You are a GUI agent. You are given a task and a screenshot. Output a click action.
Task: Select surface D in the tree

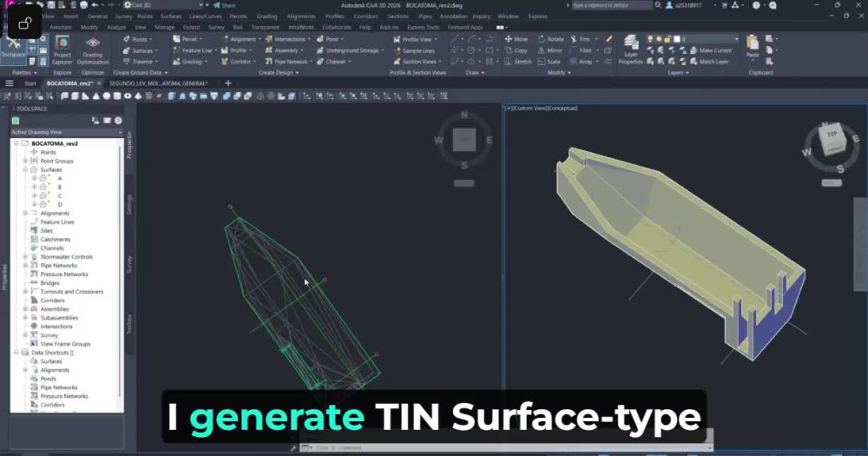60,204
